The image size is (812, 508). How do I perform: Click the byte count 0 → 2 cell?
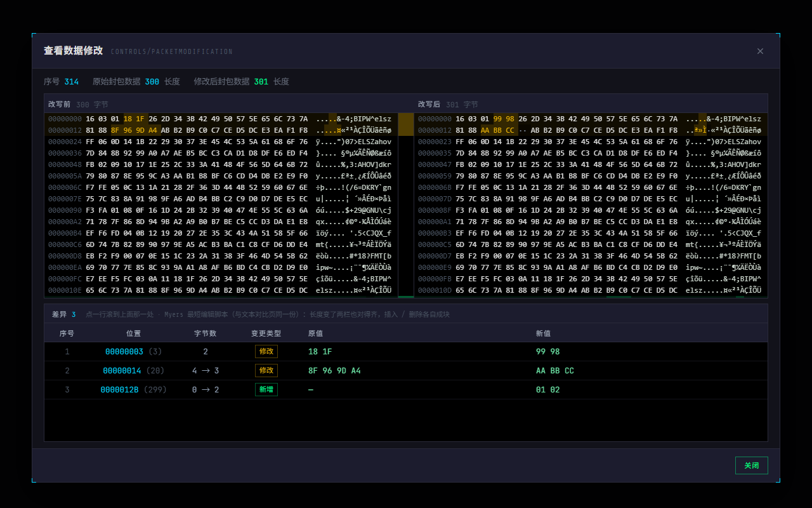pyautogui.click(x=206, y=389)
